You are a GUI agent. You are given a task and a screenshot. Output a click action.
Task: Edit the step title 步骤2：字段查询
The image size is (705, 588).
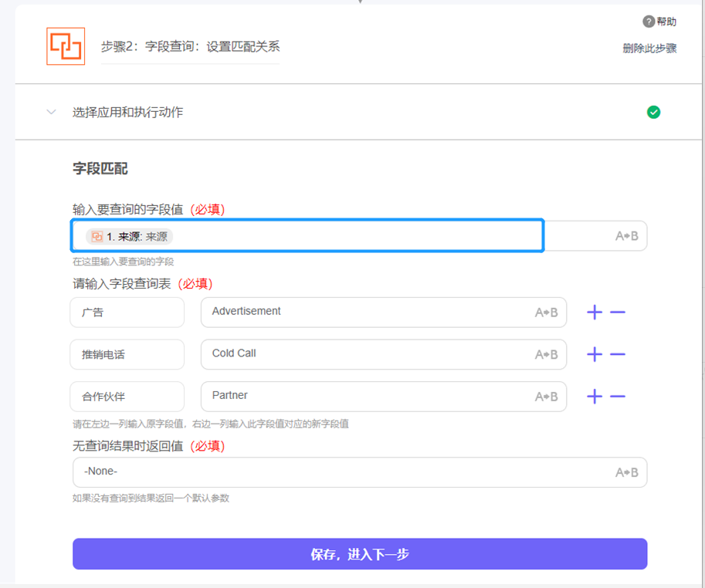(190, 46)
